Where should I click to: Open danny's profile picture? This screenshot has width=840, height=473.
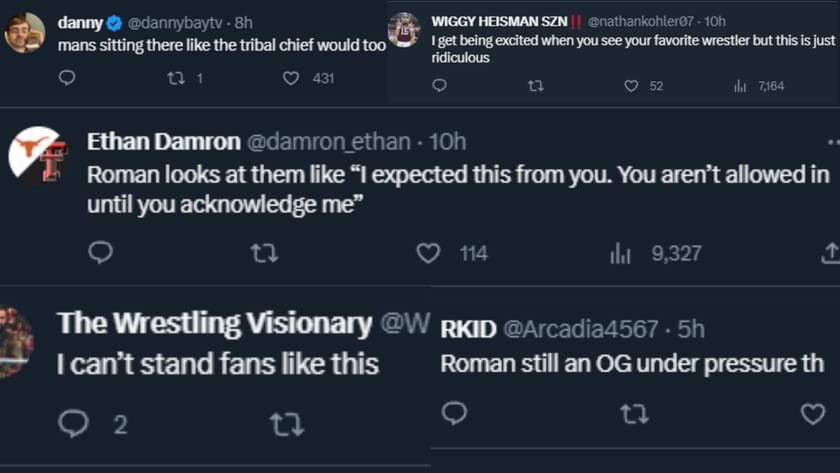[x=24, y=33]
